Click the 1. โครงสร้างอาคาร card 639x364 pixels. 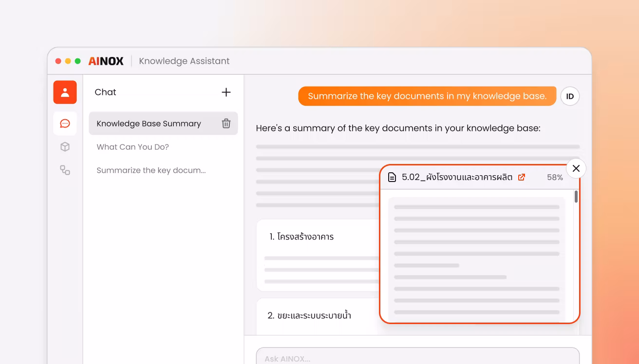(x=318, y=255)
